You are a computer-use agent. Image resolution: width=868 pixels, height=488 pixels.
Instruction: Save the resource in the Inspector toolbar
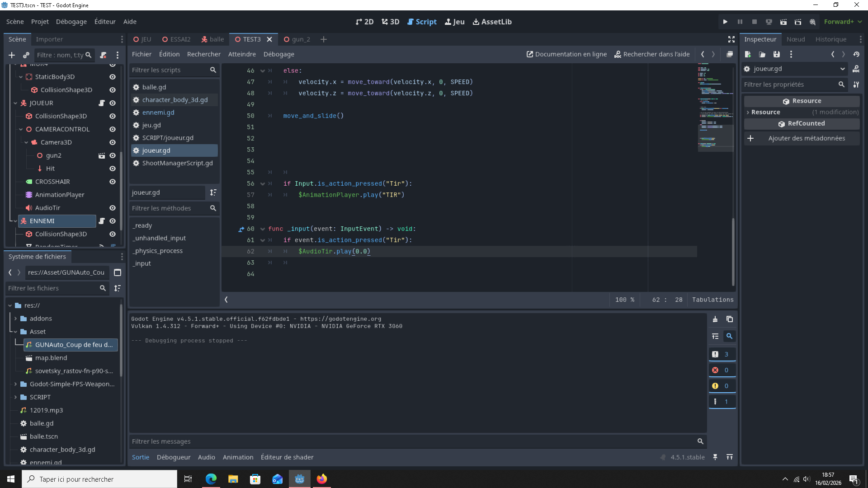(x=777, y=54)
